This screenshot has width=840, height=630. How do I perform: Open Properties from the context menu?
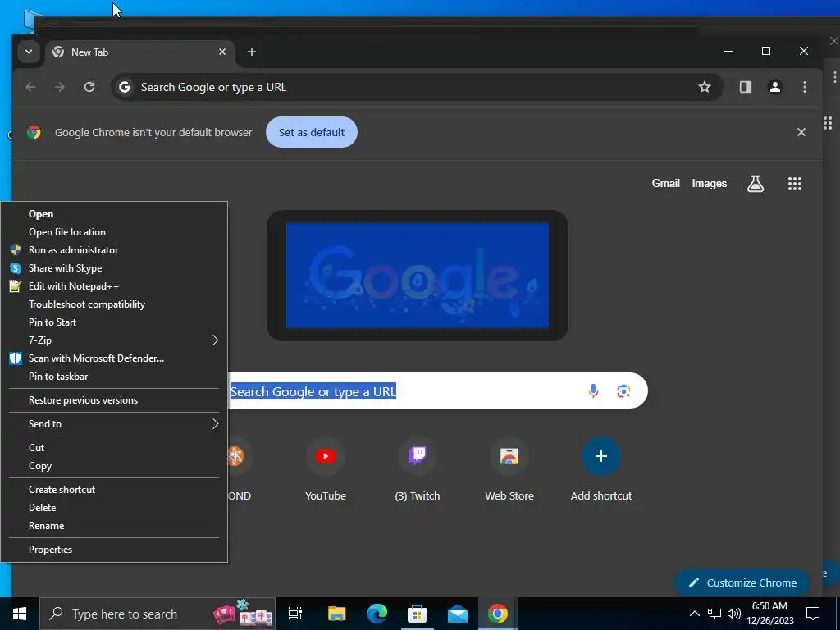(114, 549)
